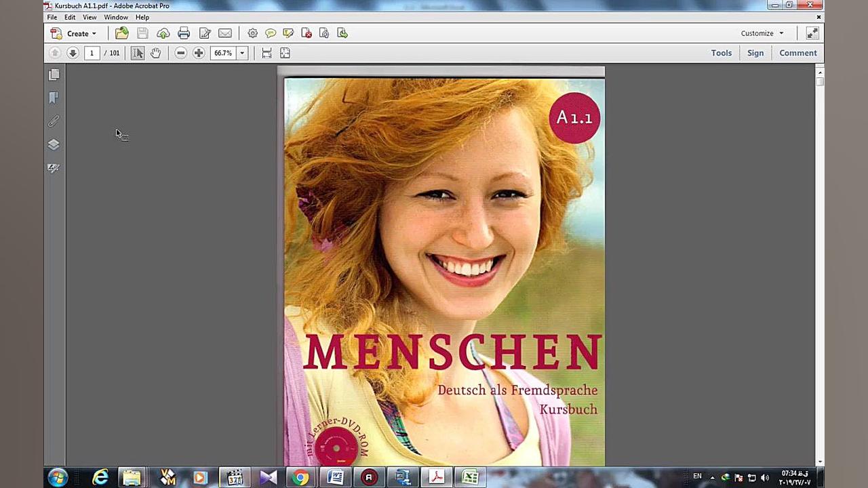This screenshot has height=488, width=868.
Task: Click the Extract/insert page green arrow icon
Action: pyautogui.click(x=342, y=33)
